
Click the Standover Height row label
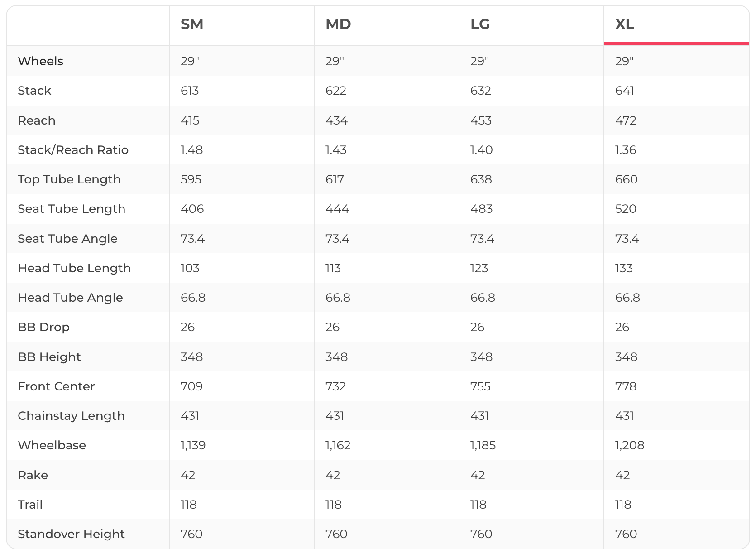coord(71,534)
